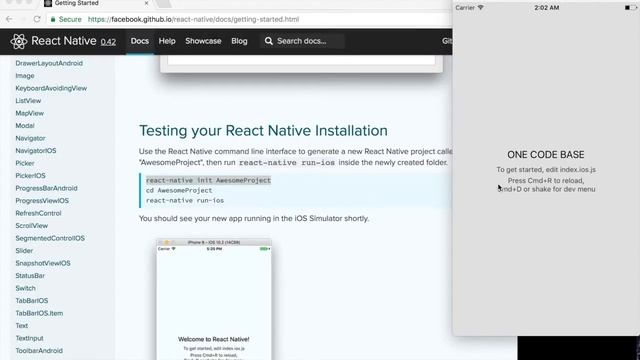Reload the page with the refresh icon
Image resolution: width=640 pixels, height=360 pixels.
tap(37, 19)
